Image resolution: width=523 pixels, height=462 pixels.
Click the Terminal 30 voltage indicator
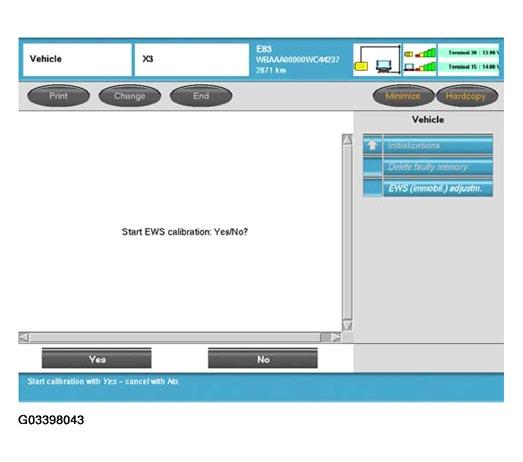[x=468, y=52]
